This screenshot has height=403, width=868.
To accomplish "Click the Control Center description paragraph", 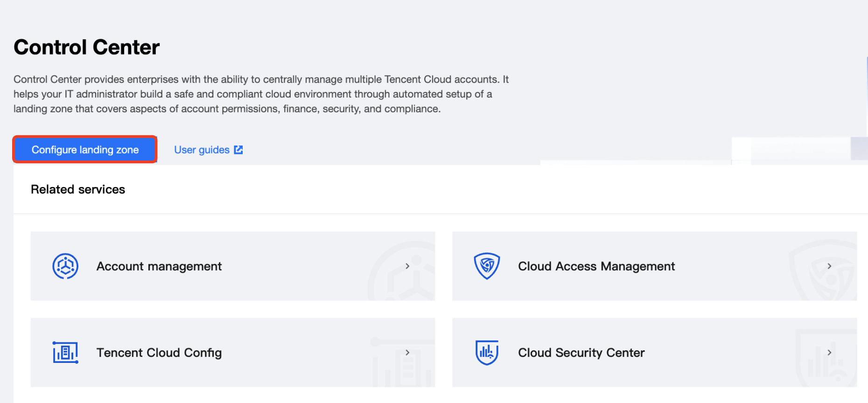I will click(260, 94).
